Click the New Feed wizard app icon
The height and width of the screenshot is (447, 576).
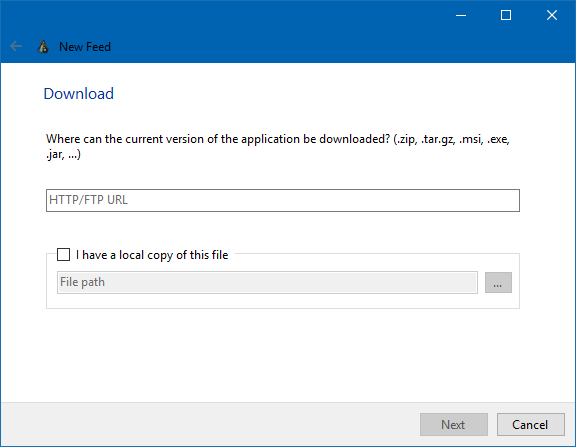[43, 47]
